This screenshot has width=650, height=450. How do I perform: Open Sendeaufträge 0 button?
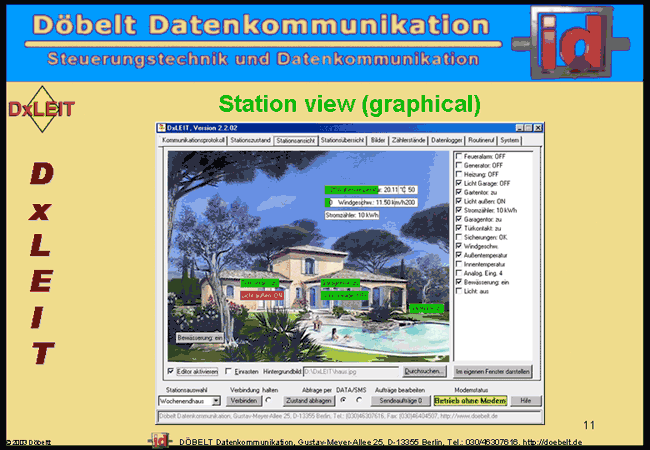tap(400, 401)
